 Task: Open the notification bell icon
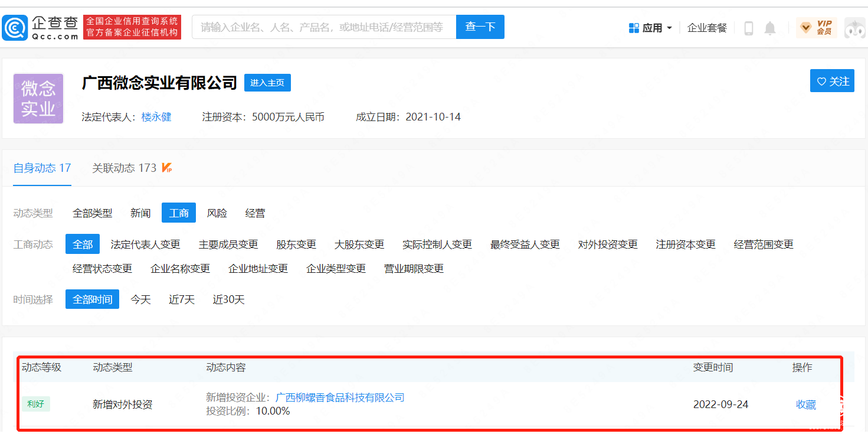tap(769, 28)
